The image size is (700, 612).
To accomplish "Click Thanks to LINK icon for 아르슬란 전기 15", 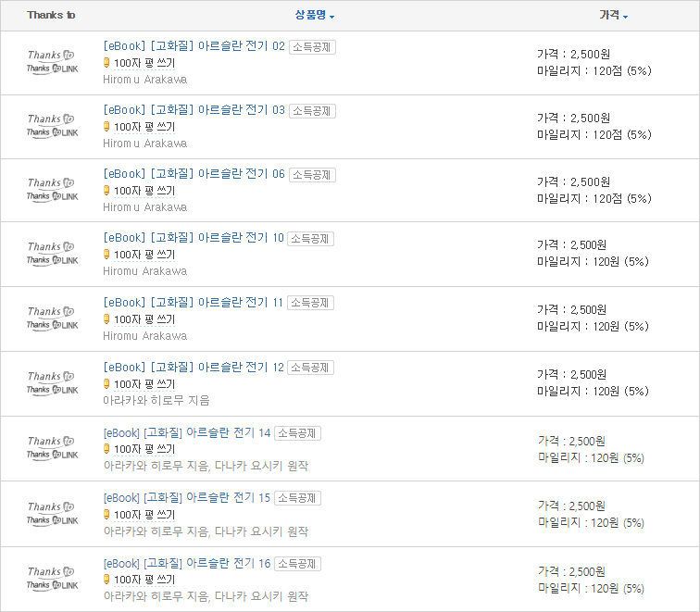I will point(52,520).
